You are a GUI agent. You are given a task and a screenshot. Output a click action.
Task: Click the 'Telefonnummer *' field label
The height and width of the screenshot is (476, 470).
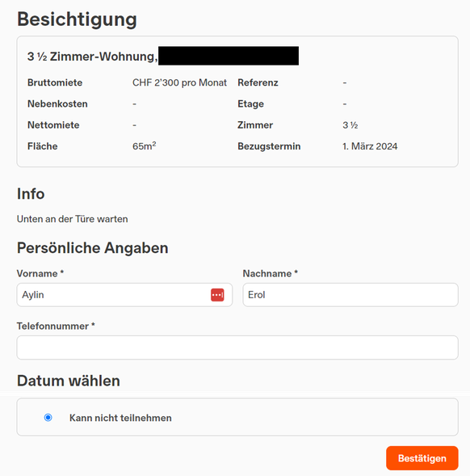56,326
